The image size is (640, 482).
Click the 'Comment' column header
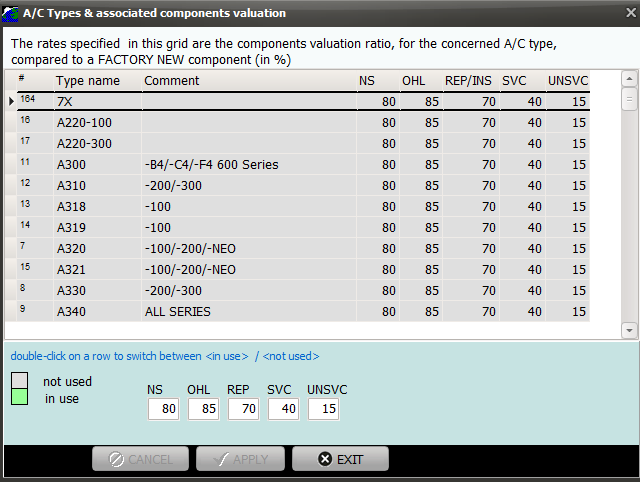pyautogui.click(x=249, y=80)
